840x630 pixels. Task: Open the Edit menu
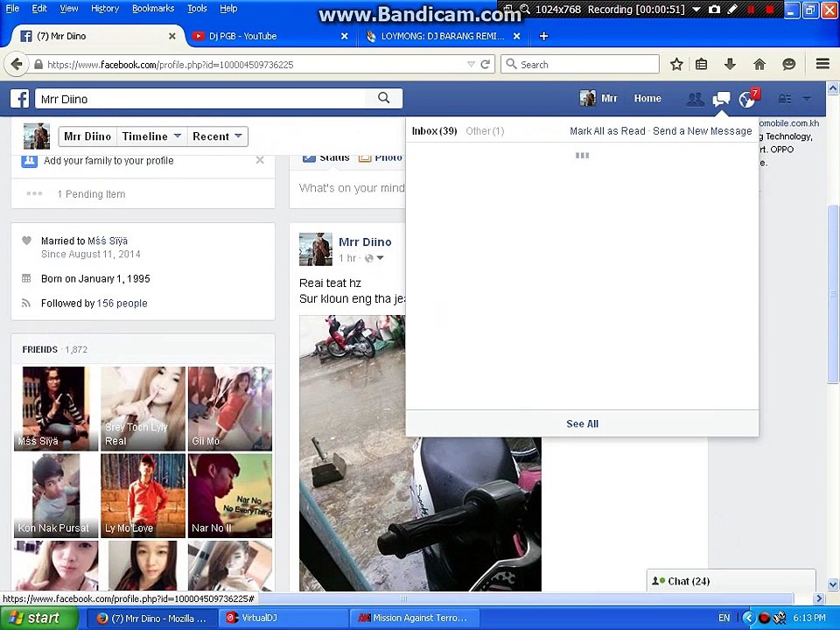tap(39, 8)
